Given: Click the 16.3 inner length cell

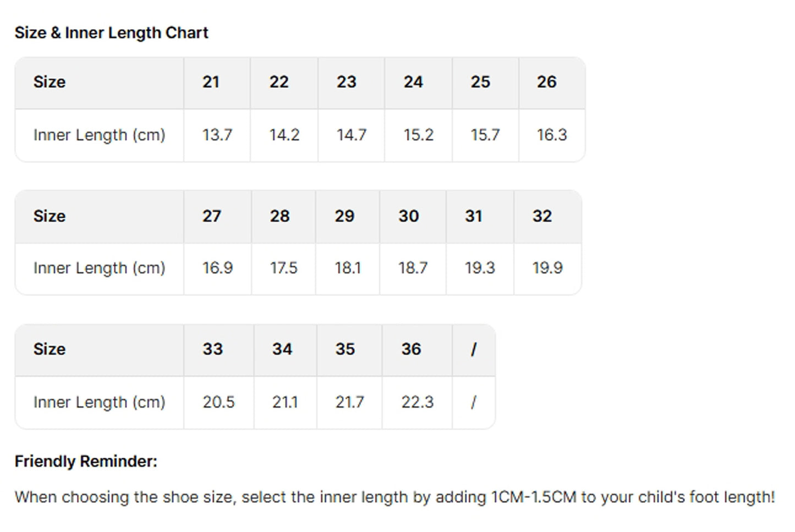Looking at the screenshot, I should coord(551,135).
